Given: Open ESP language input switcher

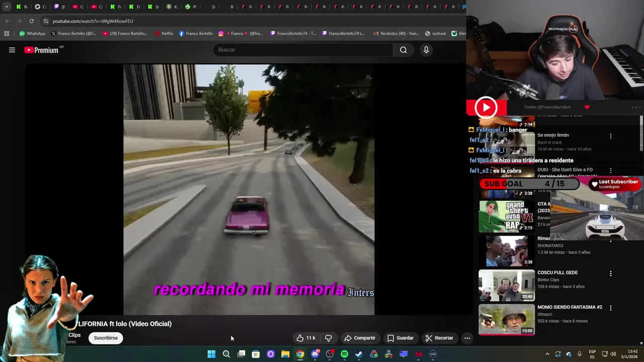Looking at the screenshot, I should click(x=592, y=354).
